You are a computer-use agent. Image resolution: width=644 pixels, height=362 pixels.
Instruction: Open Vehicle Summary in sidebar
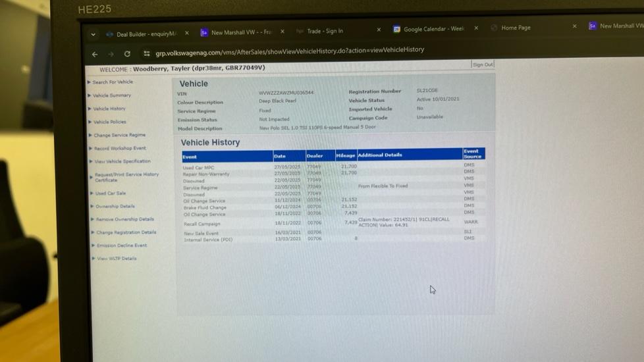112,95
